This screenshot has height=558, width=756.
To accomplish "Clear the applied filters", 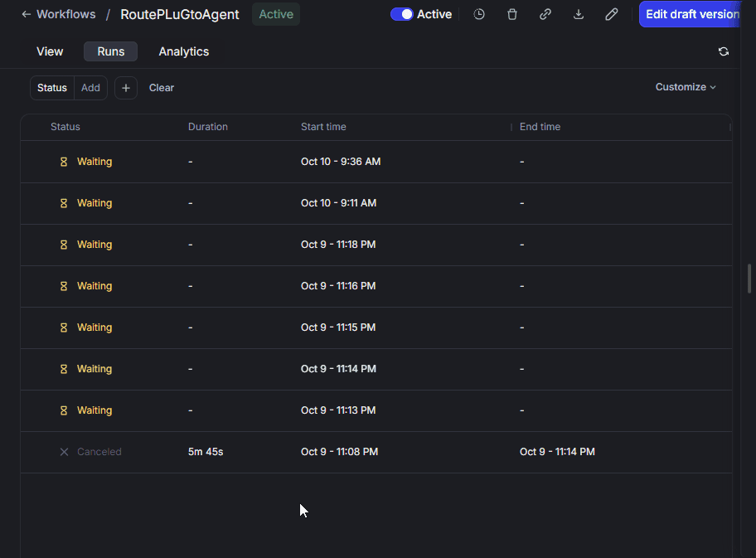I will tap(162, 88).
